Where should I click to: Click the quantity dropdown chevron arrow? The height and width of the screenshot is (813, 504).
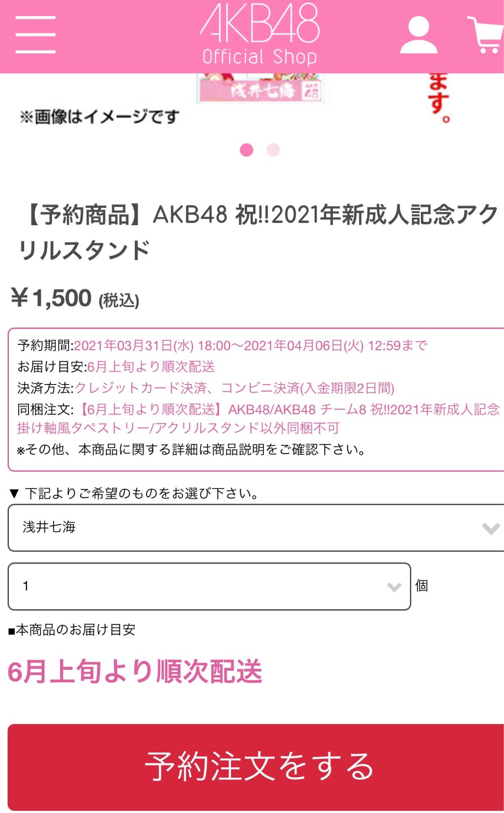[394, 587]
